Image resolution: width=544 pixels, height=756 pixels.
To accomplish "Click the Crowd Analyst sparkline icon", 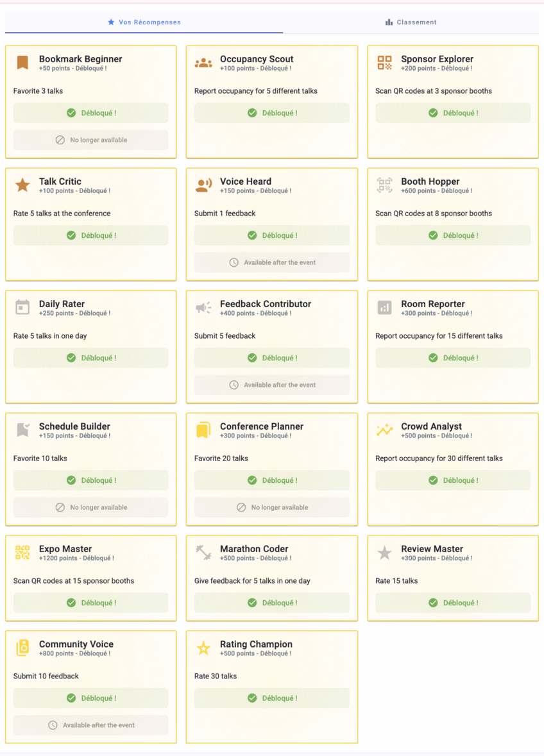I will pos(384,430).
